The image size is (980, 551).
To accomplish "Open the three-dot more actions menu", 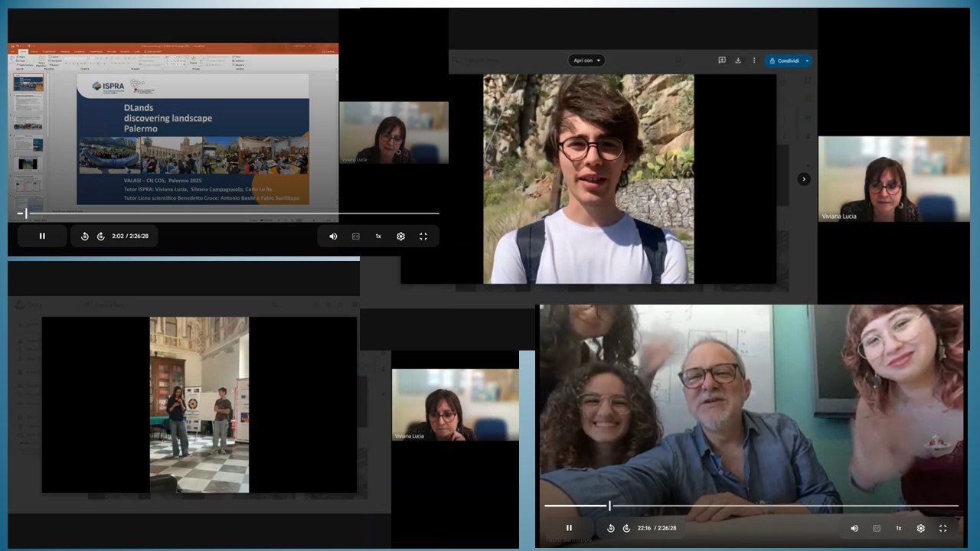I will point(754,60).
